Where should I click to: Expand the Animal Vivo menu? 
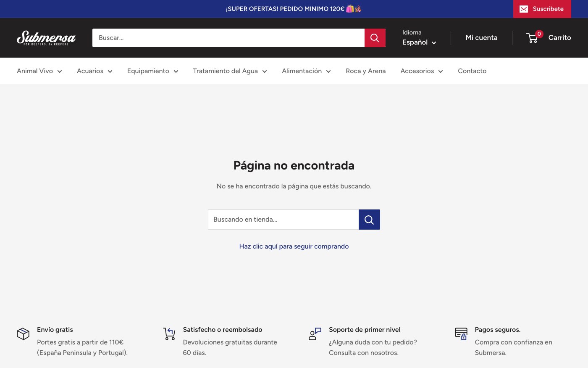[x=39, y=71]
